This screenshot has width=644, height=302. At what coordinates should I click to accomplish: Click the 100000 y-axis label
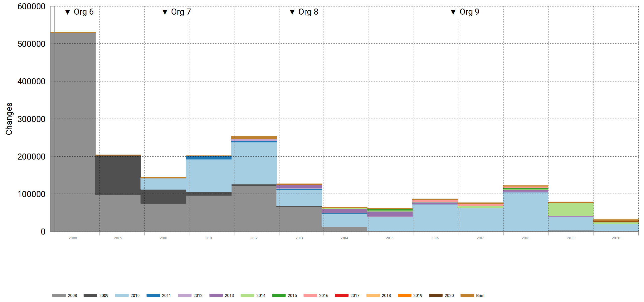point(31,194)
